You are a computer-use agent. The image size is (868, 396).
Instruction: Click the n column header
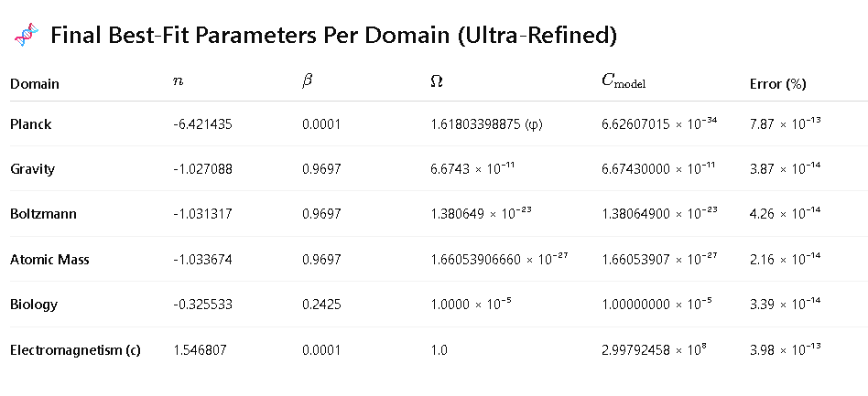coord(179,82)
